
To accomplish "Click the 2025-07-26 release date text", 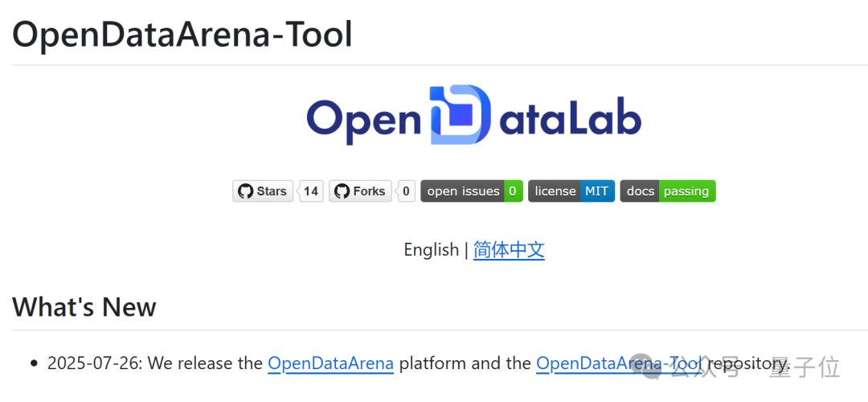I will click(95, 363).
